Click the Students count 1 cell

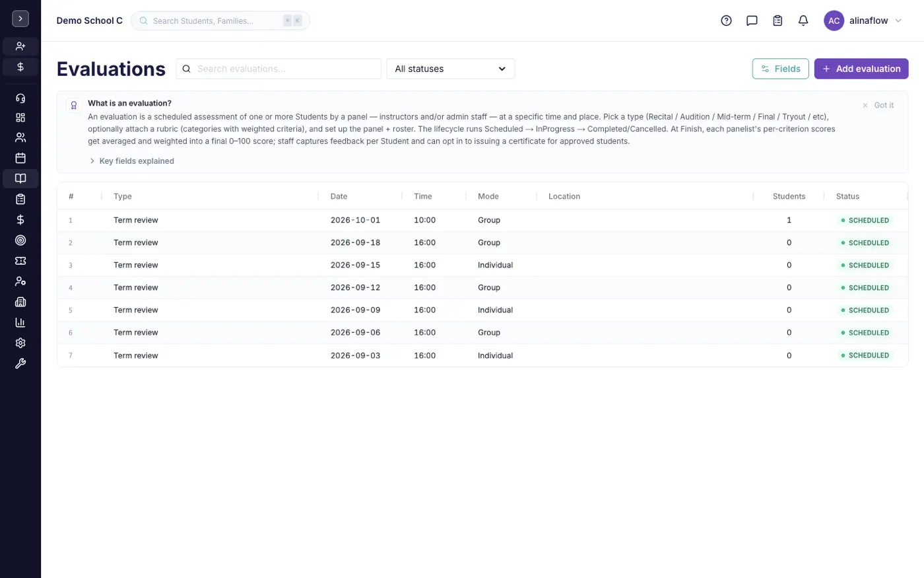789,220
